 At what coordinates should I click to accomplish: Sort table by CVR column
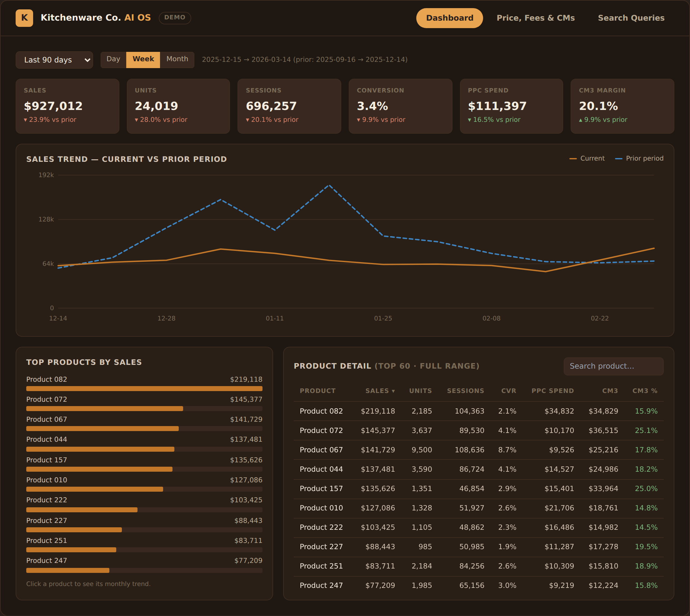tap(508, 390)
